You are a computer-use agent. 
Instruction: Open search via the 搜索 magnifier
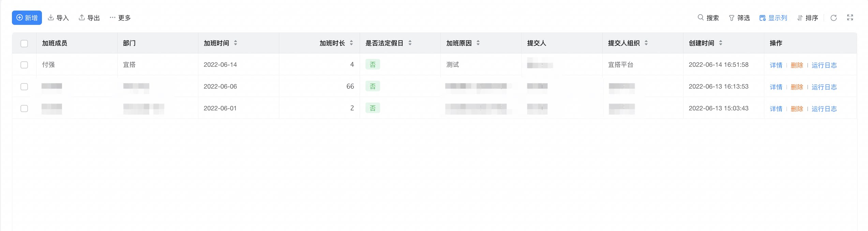pyautogui.click(x=708, y=18)
